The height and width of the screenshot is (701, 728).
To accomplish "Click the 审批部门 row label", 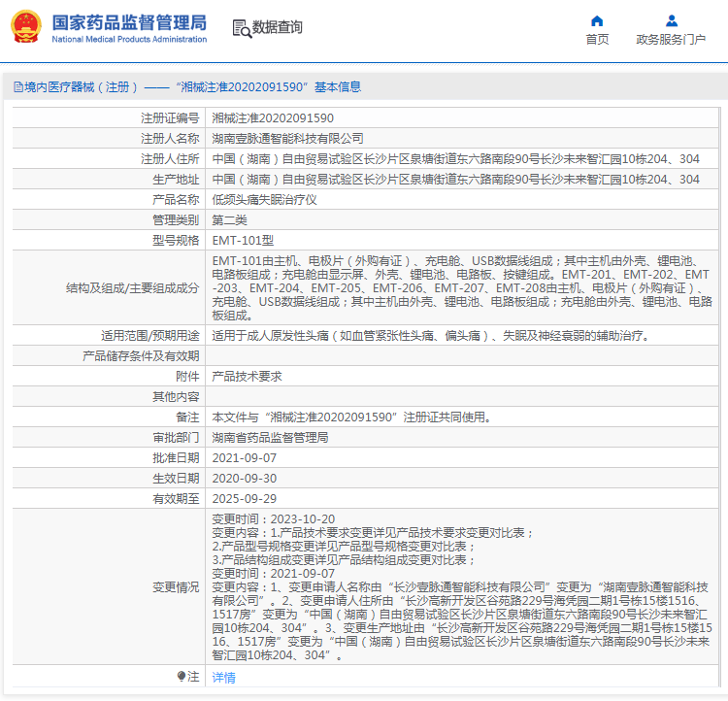I will (176, 438).
